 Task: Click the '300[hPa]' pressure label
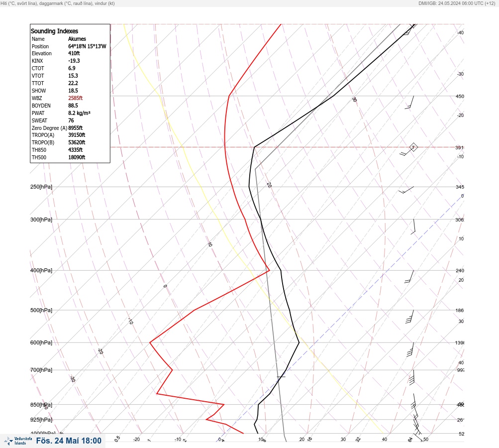[x=41, y=220]
